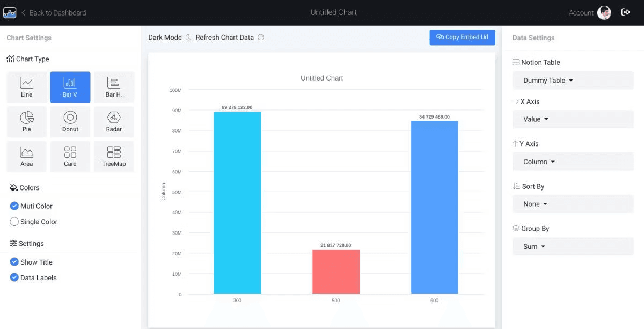Select the Area chart type
644x329 pixels.
(26, 156)
